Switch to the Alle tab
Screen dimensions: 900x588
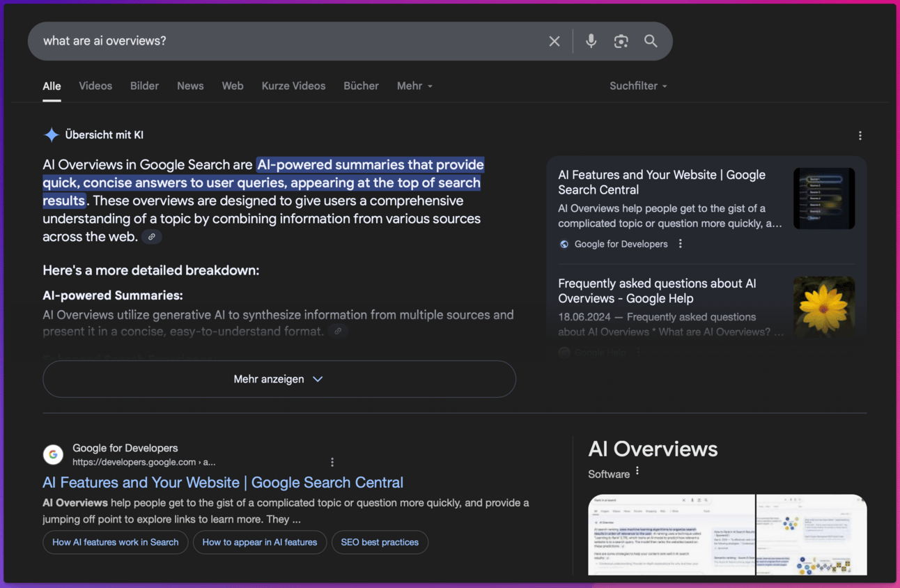tap(52, 86)
